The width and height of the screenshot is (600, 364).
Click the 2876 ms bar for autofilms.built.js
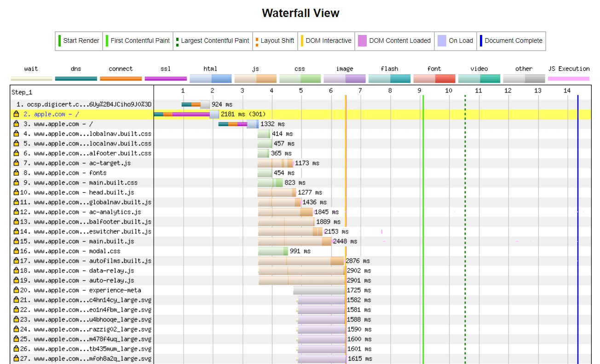pyautogui.click(x=301, y=261)
